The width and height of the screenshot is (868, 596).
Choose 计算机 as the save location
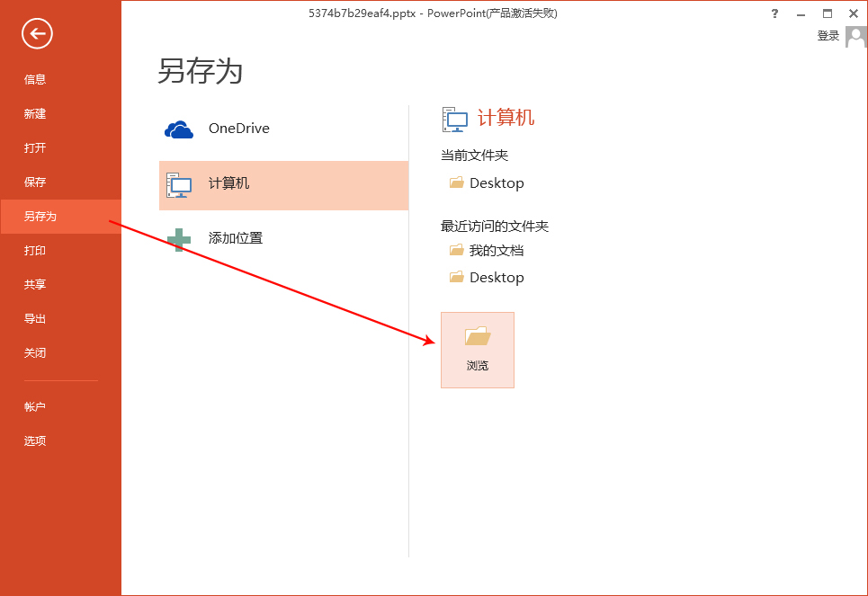coord(283,185)
